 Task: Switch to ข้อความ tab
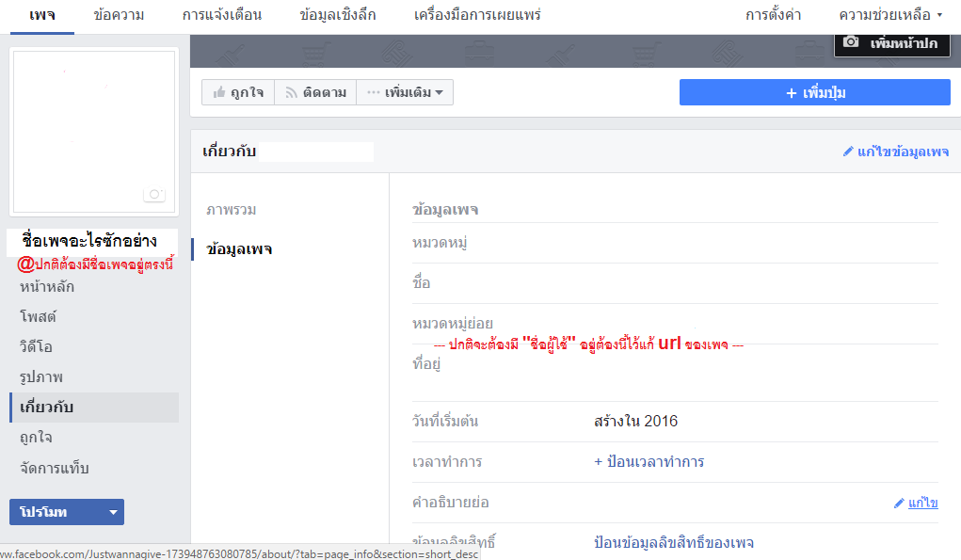click(x=119, y=15)
